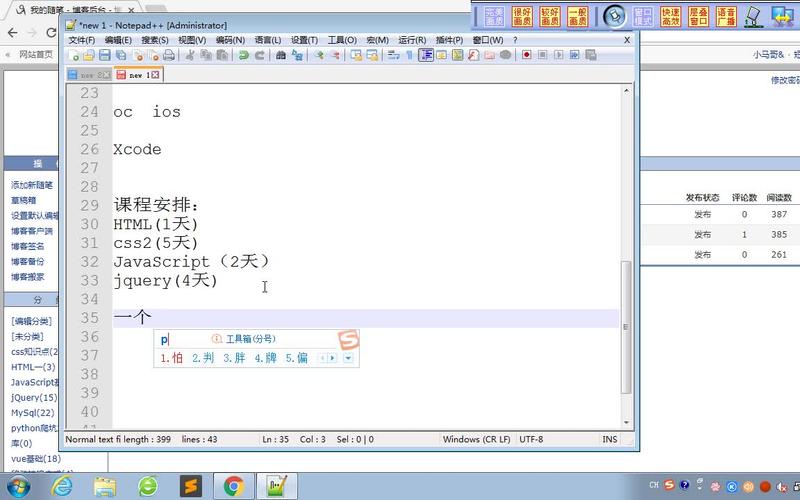Go to next IME candidate page arrow
Viewport: 800px width, 500px height.
[333, 358]
